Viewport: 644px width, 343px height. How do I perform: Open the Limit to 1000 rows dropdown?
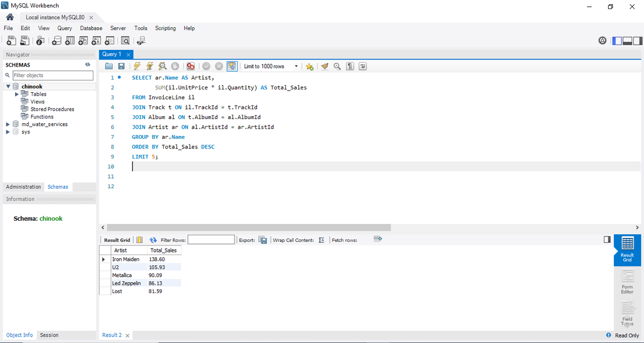(x=271, y=66)
